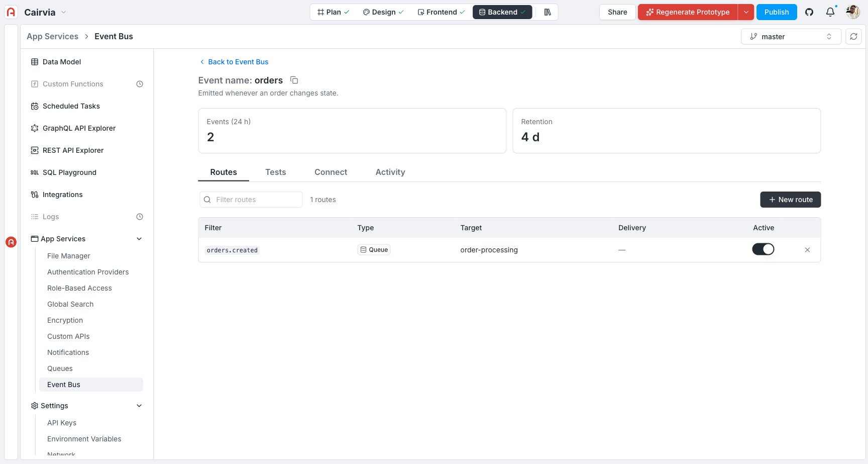Open Environment Variables
The image size is (868, 464).
pos(84,439)
